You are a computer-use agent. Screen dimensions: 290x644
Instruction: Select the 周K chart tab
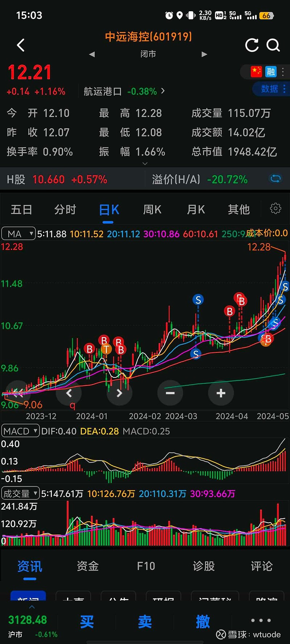[152, 209]
